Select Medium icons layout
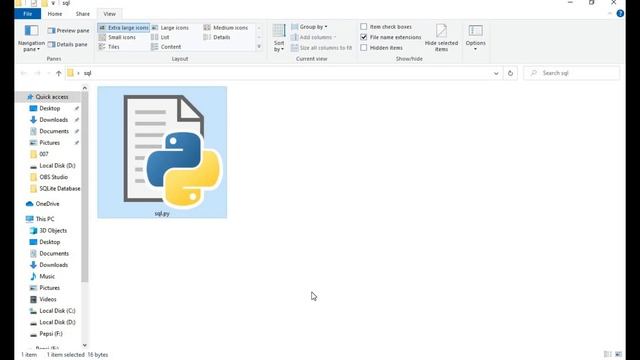The width and height of the screenshot is (640, 360). [226, 28]
